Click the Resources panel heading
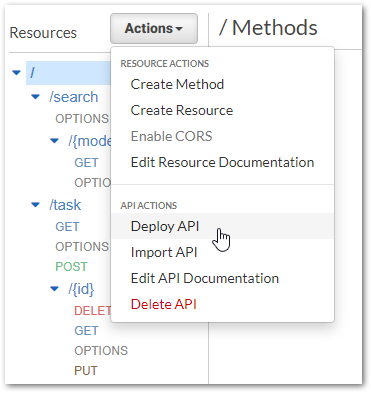371x393 pixels. tap(43, 33)
